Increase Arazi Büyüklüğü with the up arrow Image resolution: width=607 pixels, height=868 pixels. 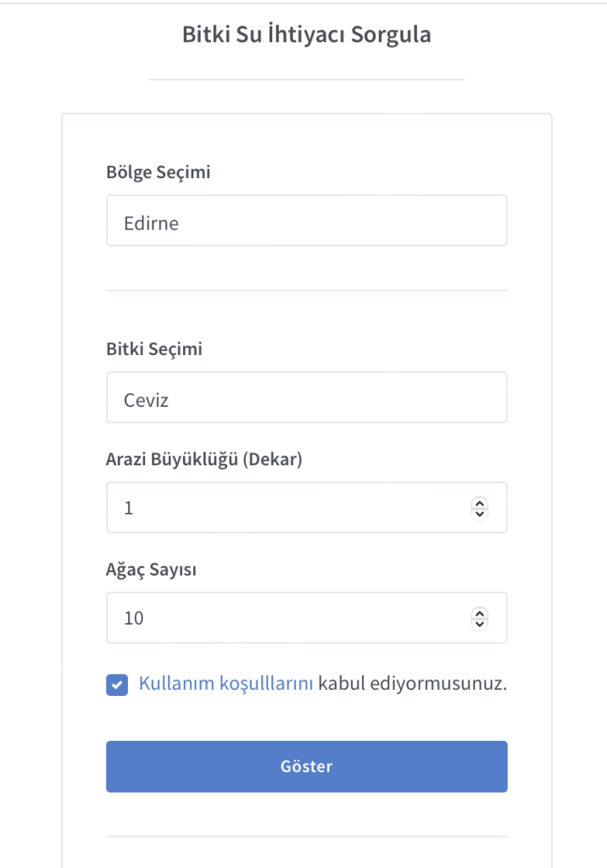click(x=480, y=503)
